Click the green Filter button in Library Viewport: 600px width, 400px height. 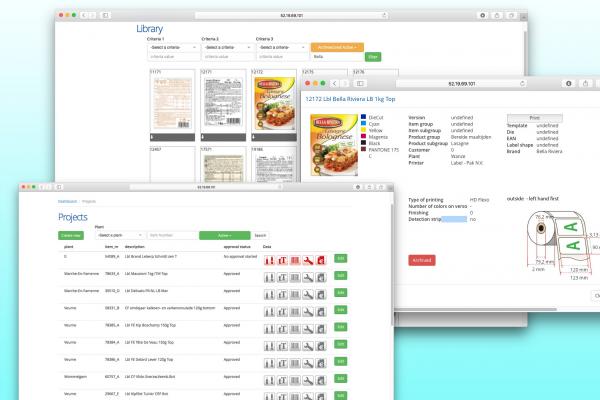point(373,57)
